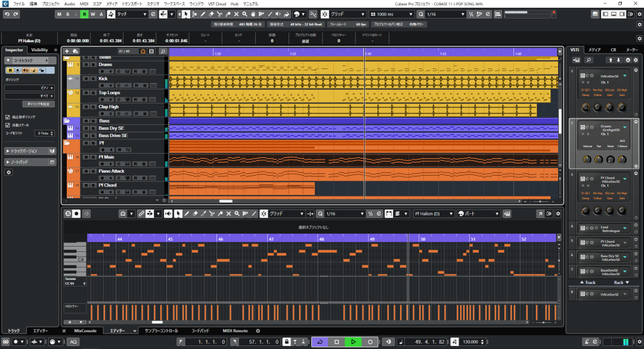The image size is (644, 349).
Task: Switch to the Visibility tab
Action: pos(39,50)
